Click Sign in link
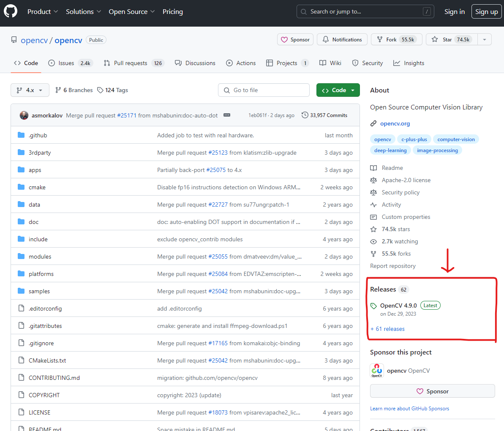The image size is (504, 431). click(x=455, y=11)
